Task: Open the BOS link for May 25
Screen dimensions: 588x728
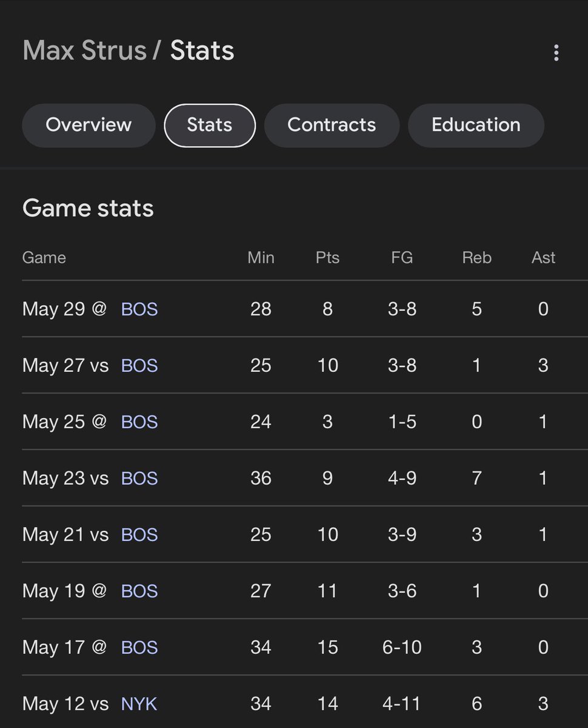Action: [139, 422]
